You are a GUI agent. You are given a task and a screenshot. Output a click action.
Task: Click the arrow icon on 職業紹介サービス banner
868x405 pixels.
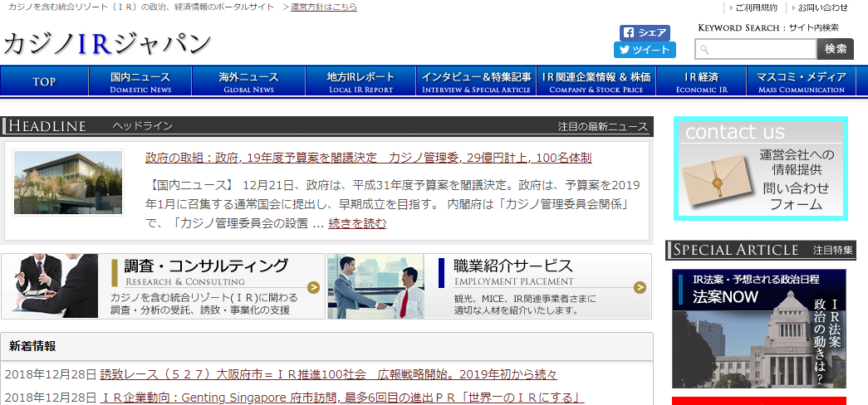point(640,287)
